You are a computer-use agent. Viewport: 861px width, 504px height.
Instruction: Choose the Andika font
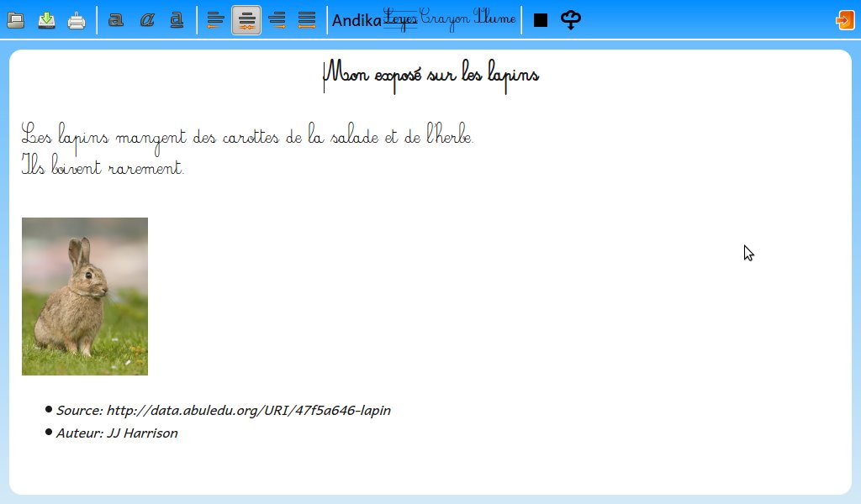click(x=357, y=20)
